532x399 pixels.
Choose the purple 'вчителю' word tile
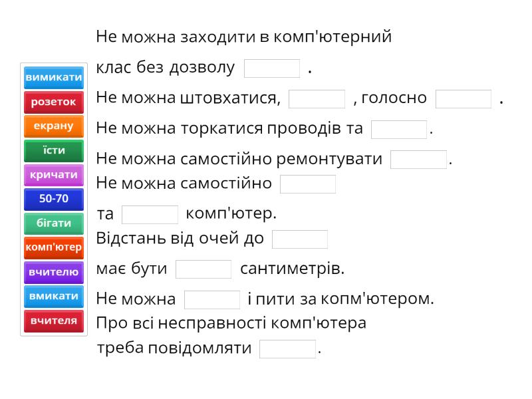54,272
